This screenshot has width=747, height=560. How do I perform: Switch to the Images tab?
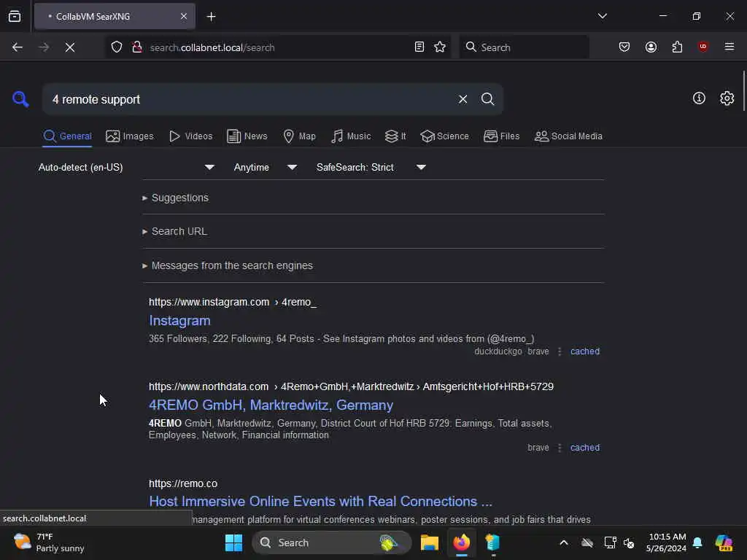click(x=130, y=136)
